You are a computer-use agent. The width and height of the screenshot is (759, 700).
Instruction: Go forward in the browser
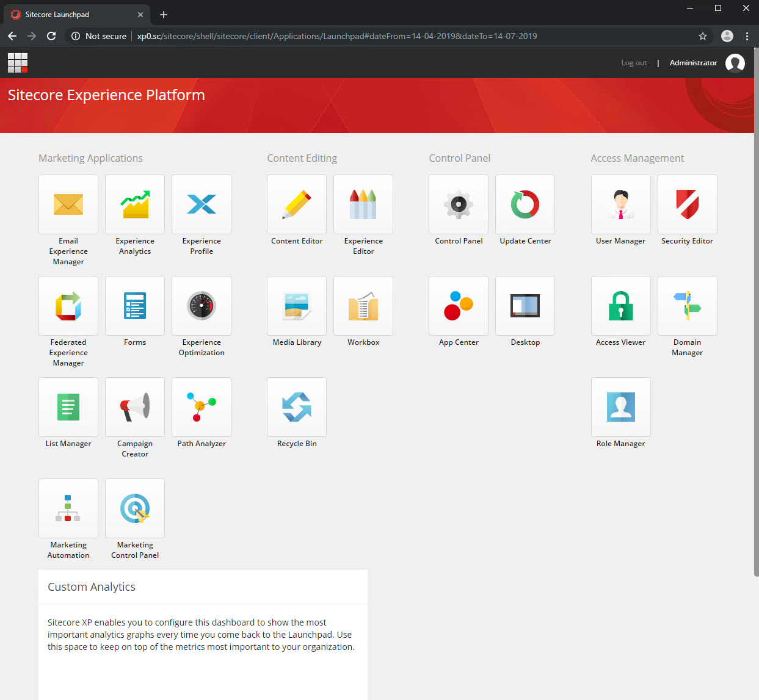32,36
